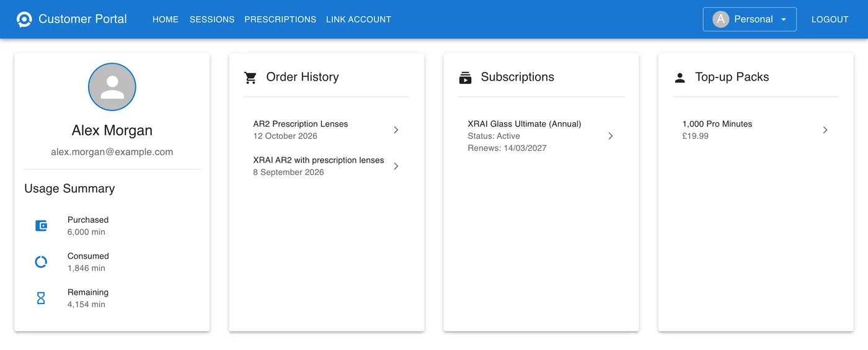Click the dropdown arrow next to Personal
Viewport: 868px width, 350px height.
(x=784, y=19)
